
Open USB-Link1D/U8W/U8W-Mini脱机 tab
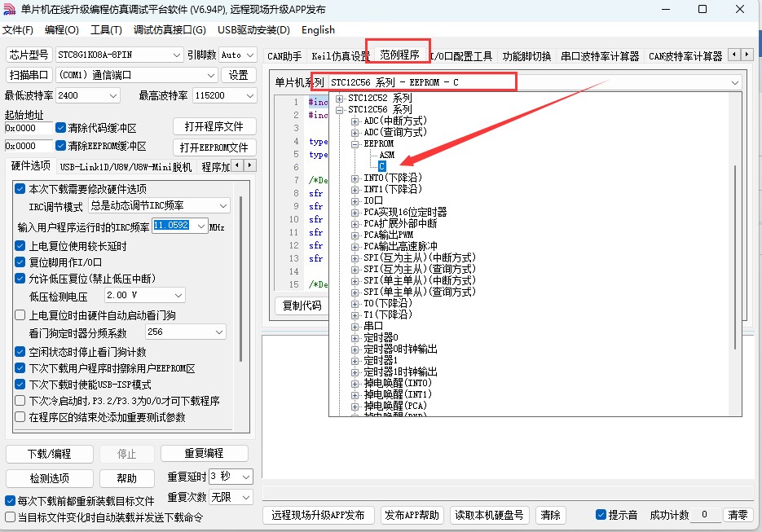(x=126, y=167)
